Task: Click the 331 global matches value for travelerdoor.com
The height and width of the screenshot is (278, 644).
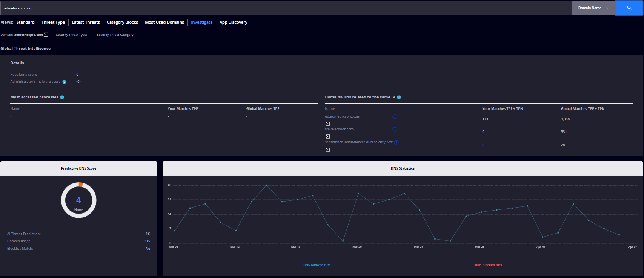Action: point(564,132)
